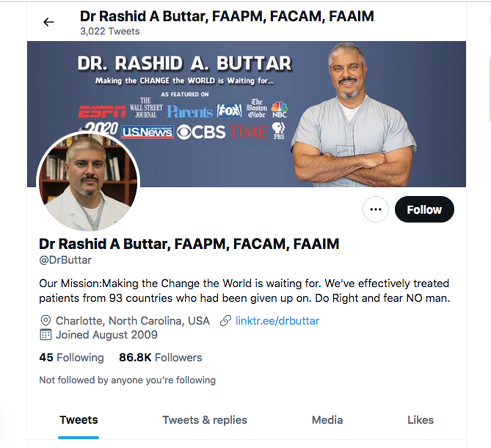The height and width of the screenshot is (448, 491).
Task: Click Not followed by anyone you're following
Action: click(127, 380)
